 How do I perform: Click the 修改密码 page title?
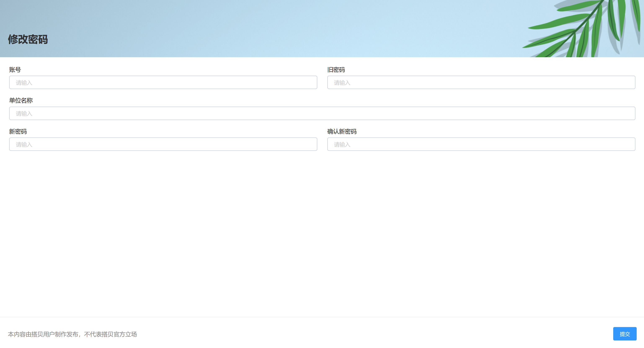(28, 40)
